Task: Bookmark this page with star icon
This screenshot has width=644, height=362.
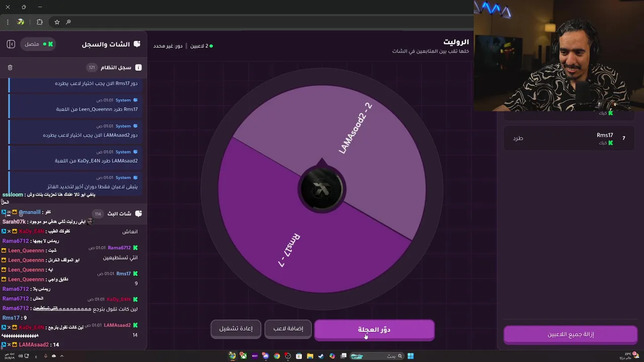Action: [x=57, y=22]
